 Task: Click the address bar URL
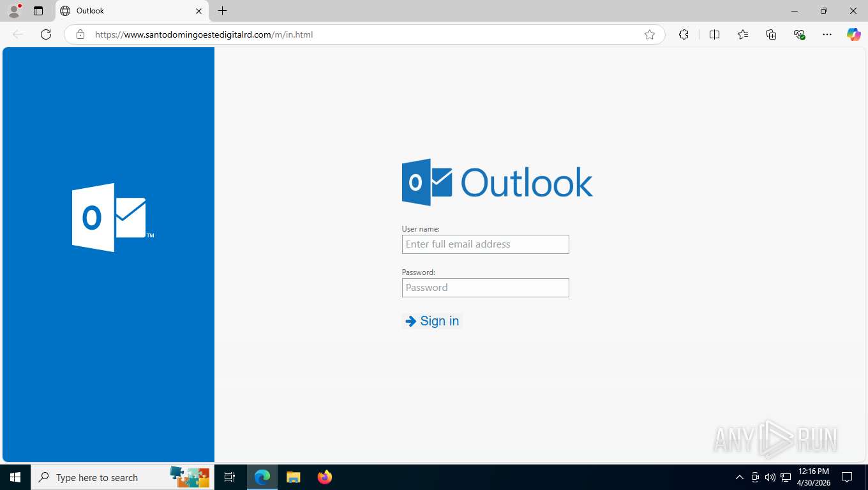pos(204,34)
